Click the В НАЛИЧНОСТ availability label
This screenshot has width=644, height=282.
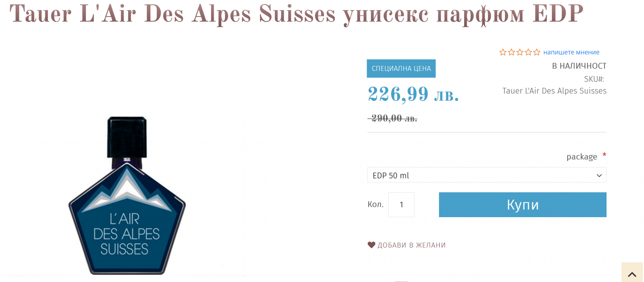pos(579,66)
